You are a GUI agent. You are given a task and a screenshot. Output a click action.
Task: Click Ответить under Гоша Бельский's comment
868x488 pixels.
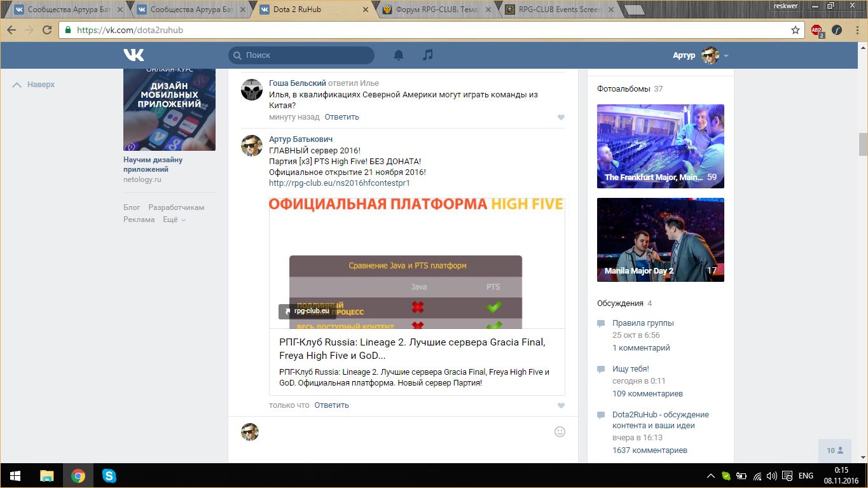341,117
